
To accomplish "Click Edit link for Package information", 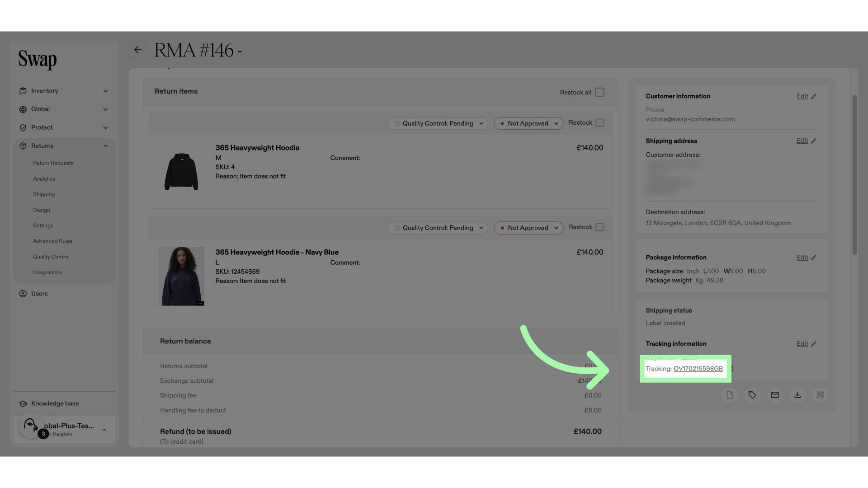I will click(802, 258).
